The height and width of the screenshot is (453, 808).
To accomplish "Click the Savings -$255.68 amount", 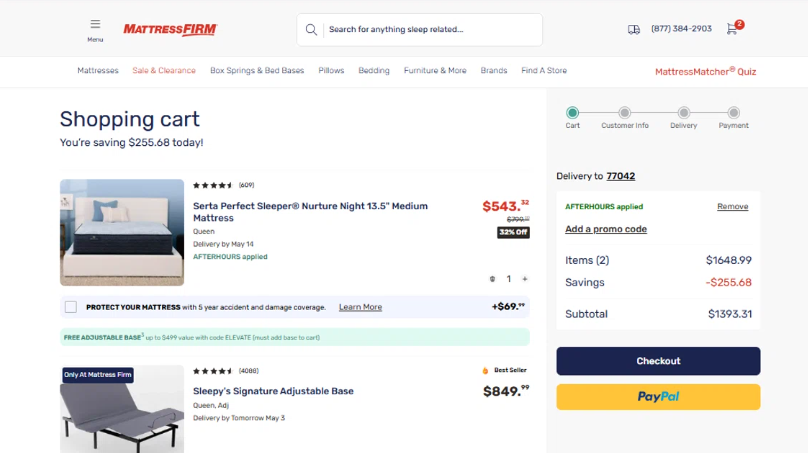I will tap(729, 283).
